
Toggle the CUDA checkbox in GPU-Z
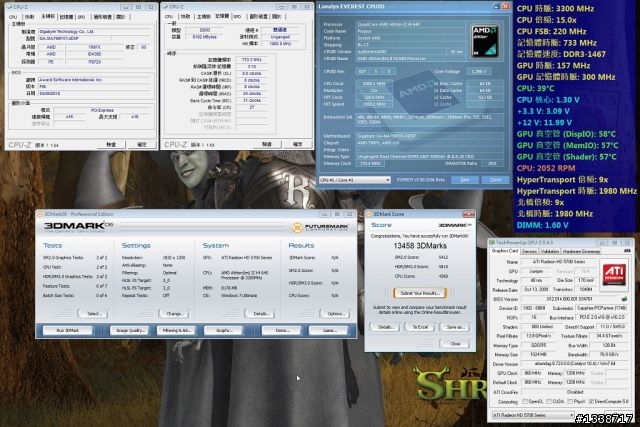pos(549,402)
